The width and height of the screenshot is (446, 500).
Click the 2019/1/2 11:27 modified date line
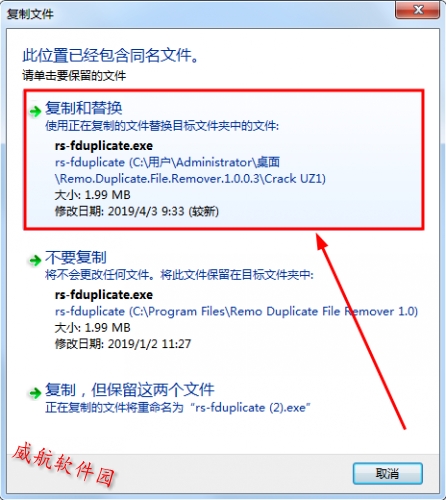pos(123,344)
